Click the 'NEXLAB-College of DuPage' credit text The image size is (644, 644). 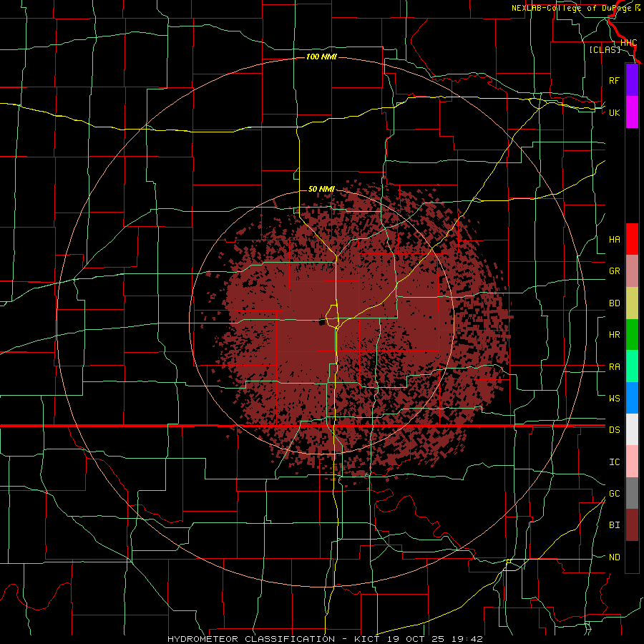pyautogui.click(x=572, y=8)
